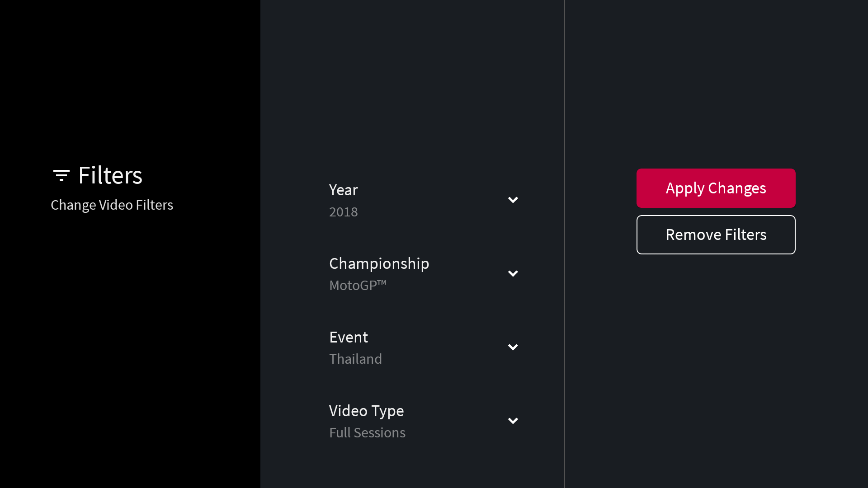The width and height of the screenshot is (868, 488).
Task: Click the filters icon next to 'Filters'
Action: tap(61, 174)
